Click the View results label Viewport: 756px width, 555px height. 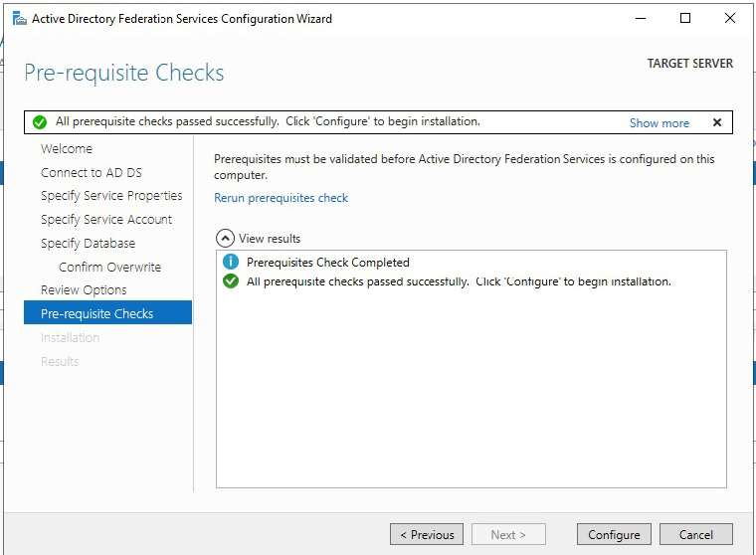(270, 239)
